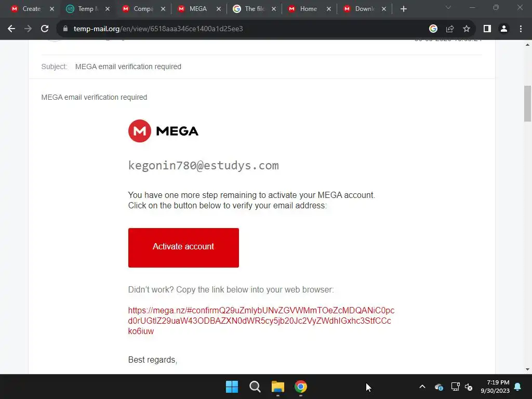Open the mega.nz confirmation link
532x399 pixels.
pyautogui.click(x=261, y=321)
